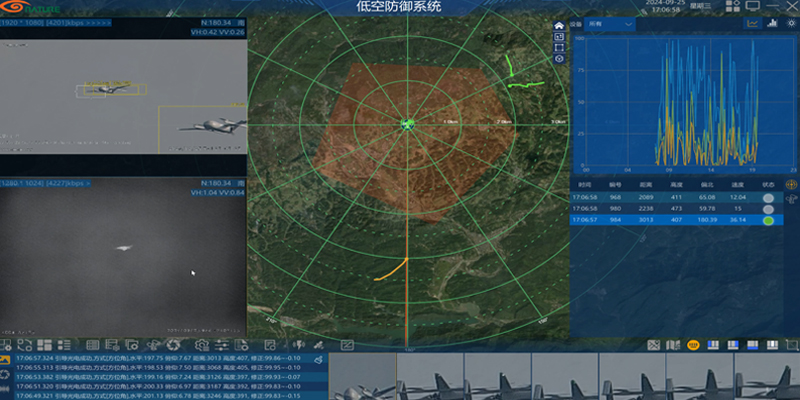This screenshot has height=400, width=800.
Task: Click the map home icon
Action: point(559,25)
